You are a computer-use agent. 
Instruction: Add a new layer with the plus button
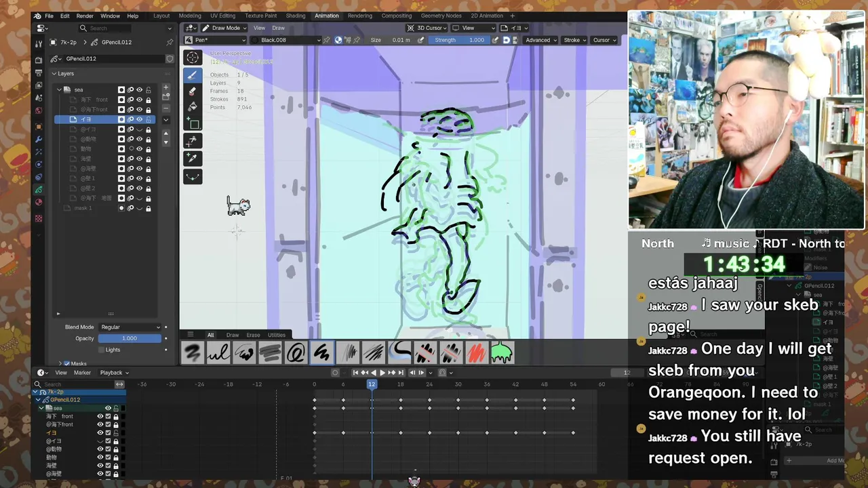click(165, 87)
